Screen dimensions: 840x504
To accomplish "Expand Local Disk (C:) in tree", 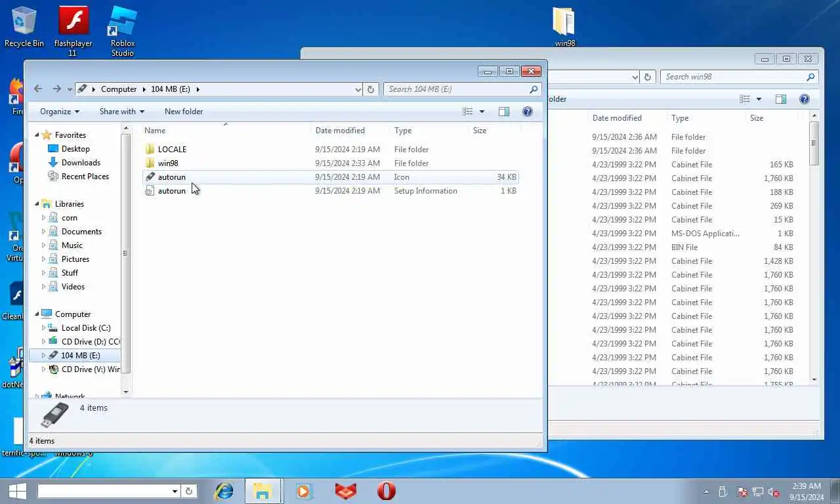I will (44, 328).
